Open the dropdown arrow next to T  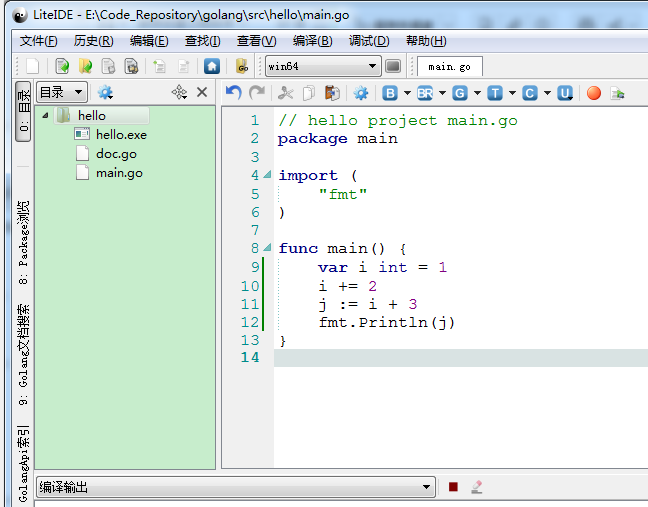coord(512,93)
